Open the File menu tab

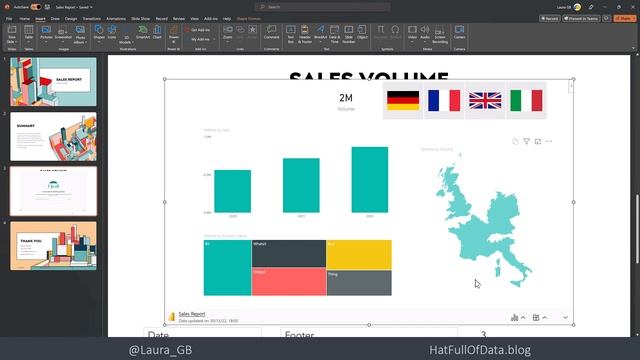pyautogui.click(x=9, y=19)
